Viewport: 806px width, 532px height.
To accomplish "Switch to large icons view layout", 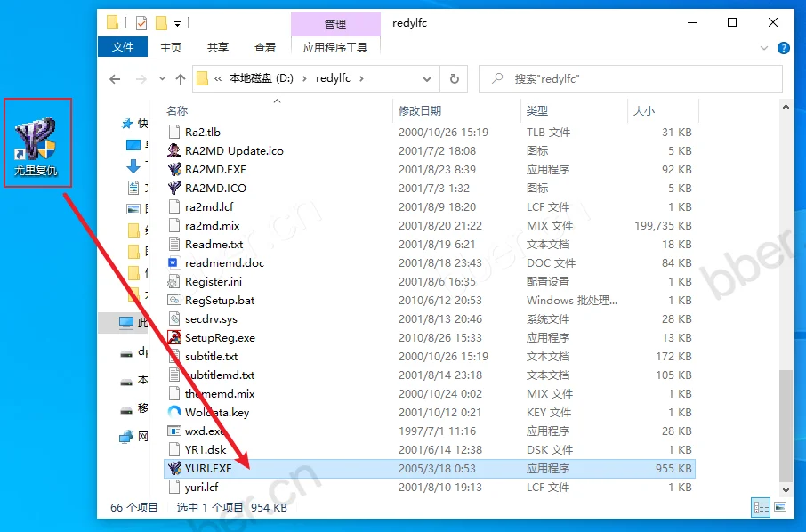I will click(x=780, y=508).
